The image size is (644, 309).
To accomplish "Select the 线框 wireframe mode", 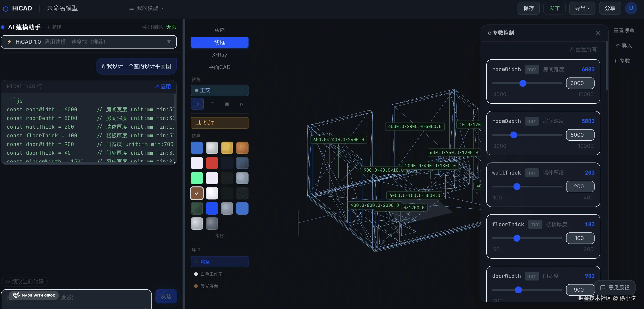I will click(x=220, y=42).
